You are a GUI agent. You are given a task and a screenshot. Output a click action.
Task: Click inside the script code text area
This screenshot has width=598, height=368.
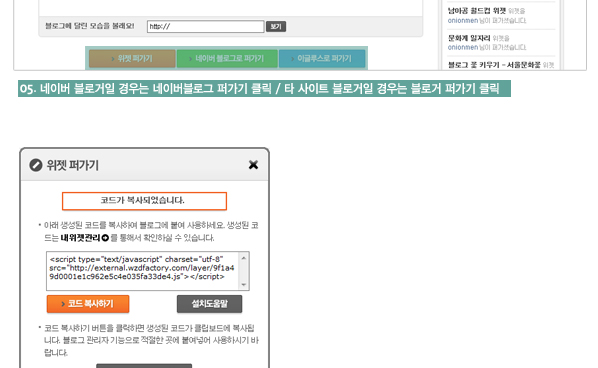[143, 271]
